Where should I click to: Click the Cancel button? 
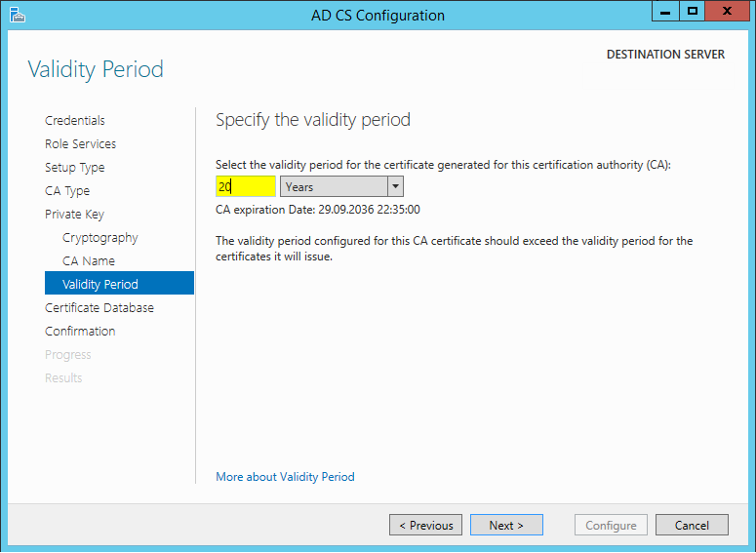[x=692, y=525]
